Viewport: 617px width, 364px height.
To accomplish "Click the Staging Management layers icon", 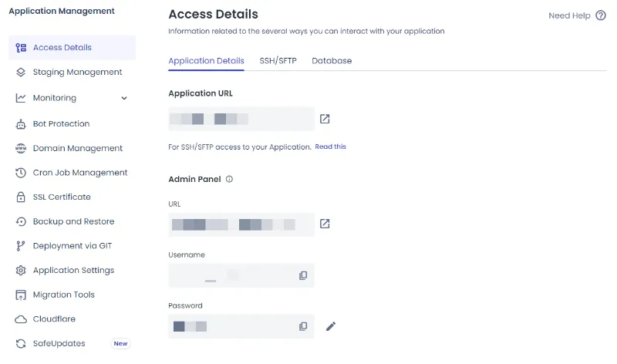I will [21, 72].
